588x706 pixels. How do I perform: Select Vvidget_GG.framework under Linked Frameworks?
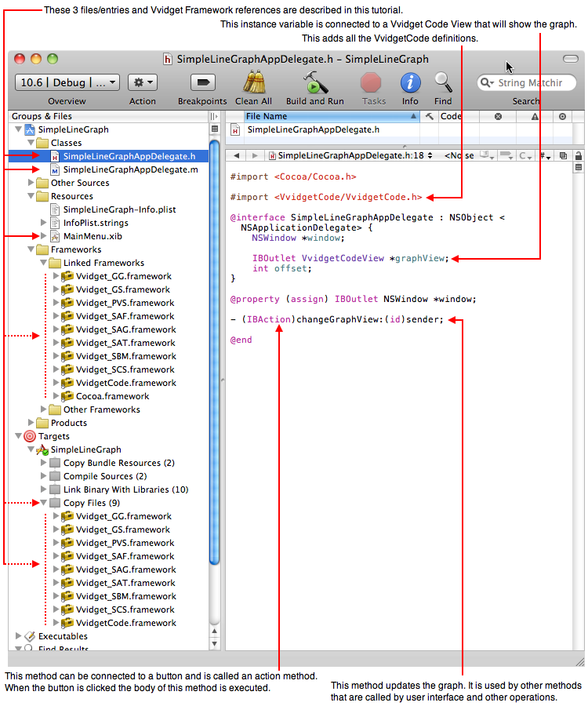tap(124, 276)
